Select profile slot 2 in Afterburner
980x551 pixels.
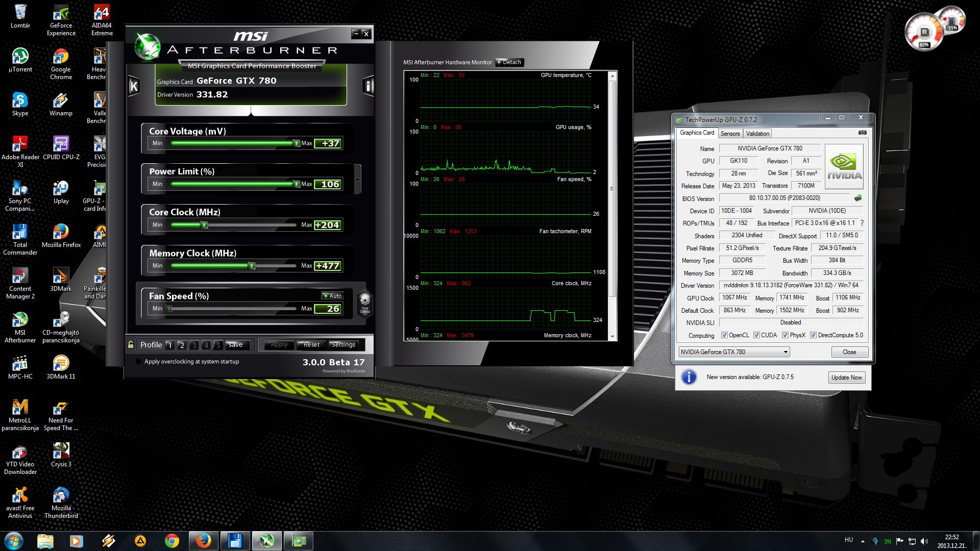[182, 345]
